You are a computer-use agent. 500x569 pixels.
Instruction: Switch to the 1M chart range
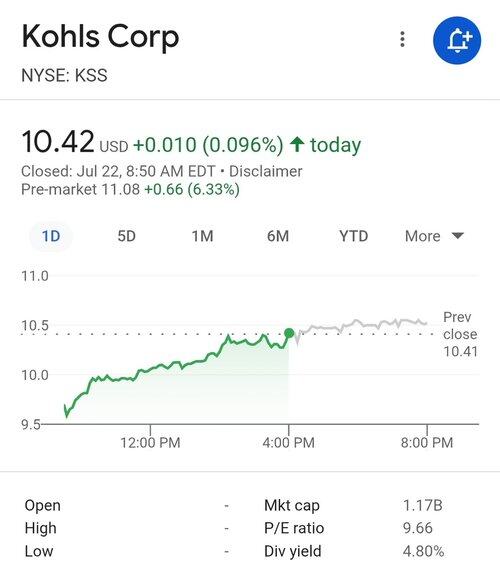point(202,236)
